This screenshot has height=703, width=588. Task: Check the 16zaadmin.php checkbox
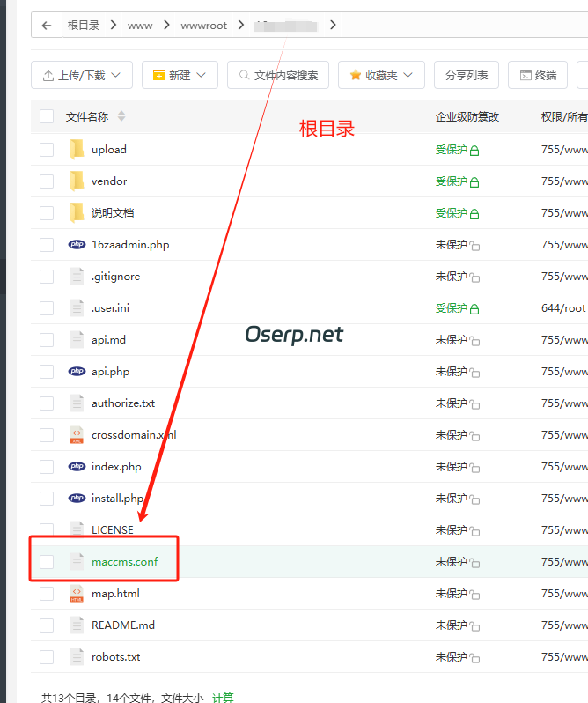47,245
